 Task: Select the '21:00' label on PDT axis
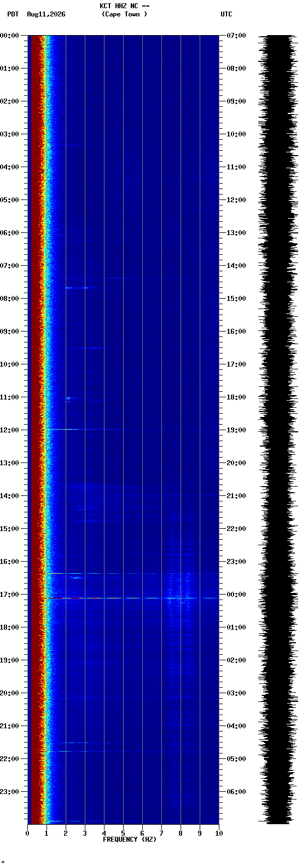click(x=9, y=726)
